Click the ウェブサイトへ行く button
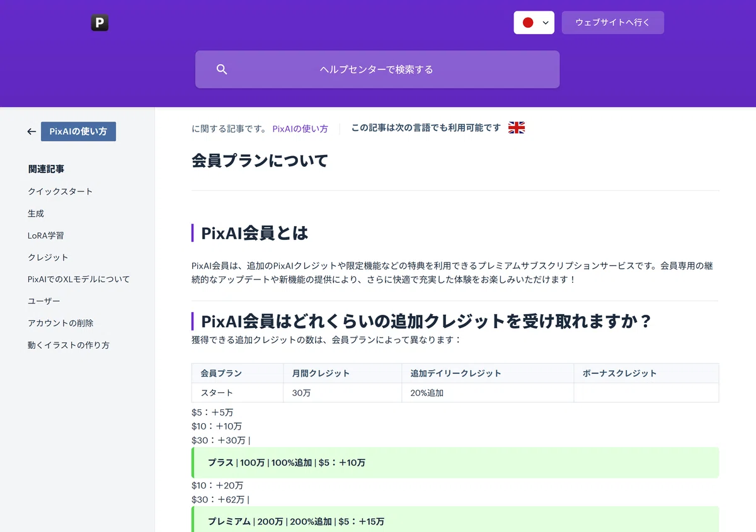Screen dimensions: 756x532 [613, 23]
